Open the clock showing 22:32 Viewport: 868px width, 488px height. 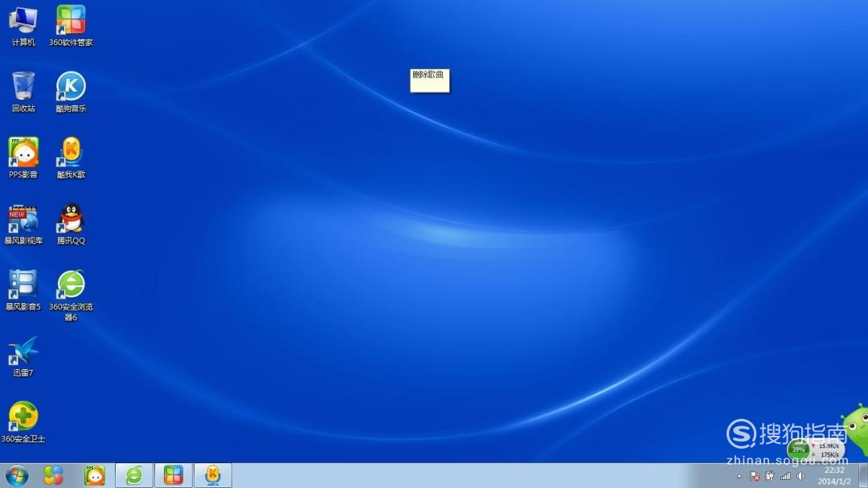point(834,476)
